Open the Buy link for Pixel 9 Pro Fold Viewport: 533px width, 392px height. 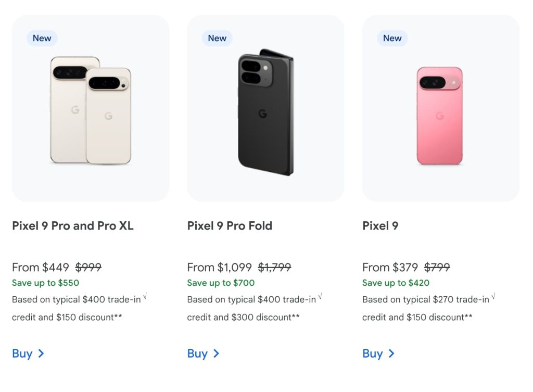pos(198,353)
